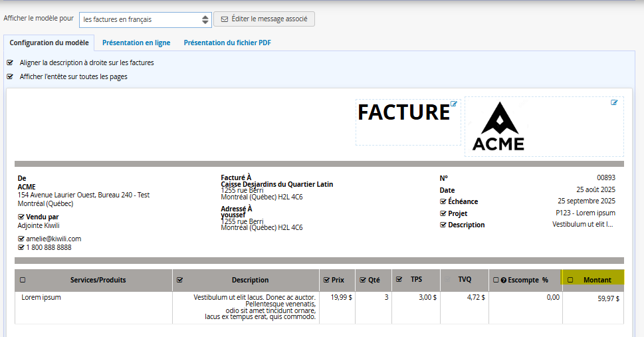This screenshot has width=644, height=337.
Task: Click the help icon next to Escompte %
Action: coord(504,281)
